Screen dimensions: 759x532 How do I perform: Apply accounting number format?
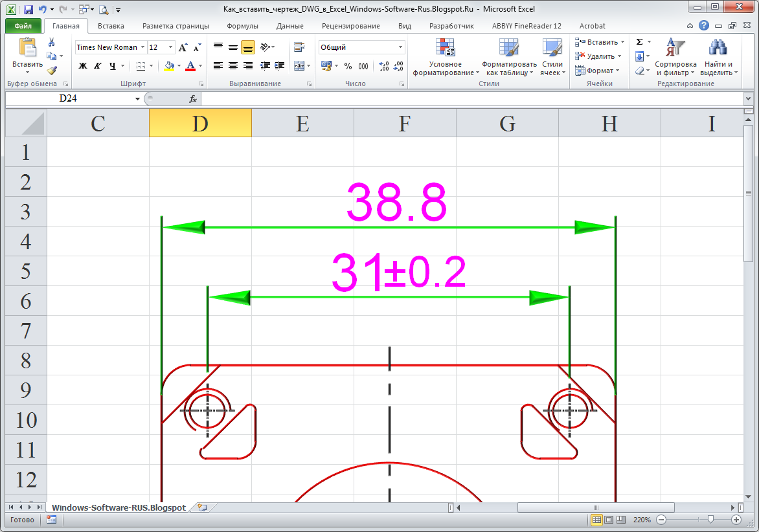coord(326,66)
